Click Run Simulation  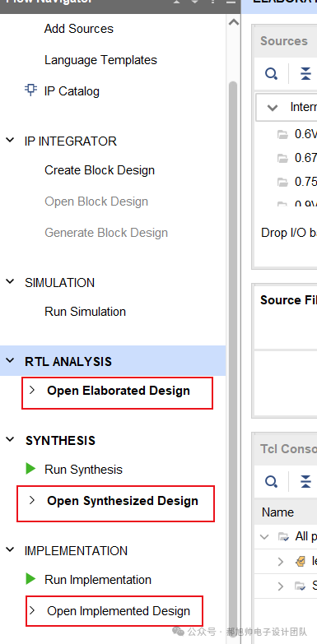(85, 312)
